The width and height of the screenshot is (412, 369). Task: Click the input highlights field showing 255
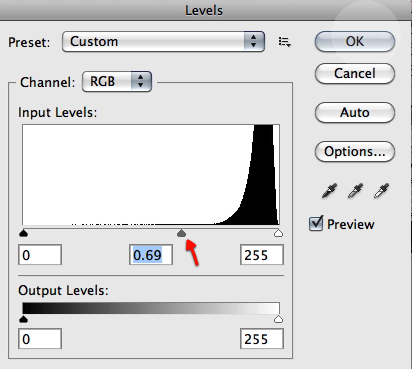coord(262,255)
